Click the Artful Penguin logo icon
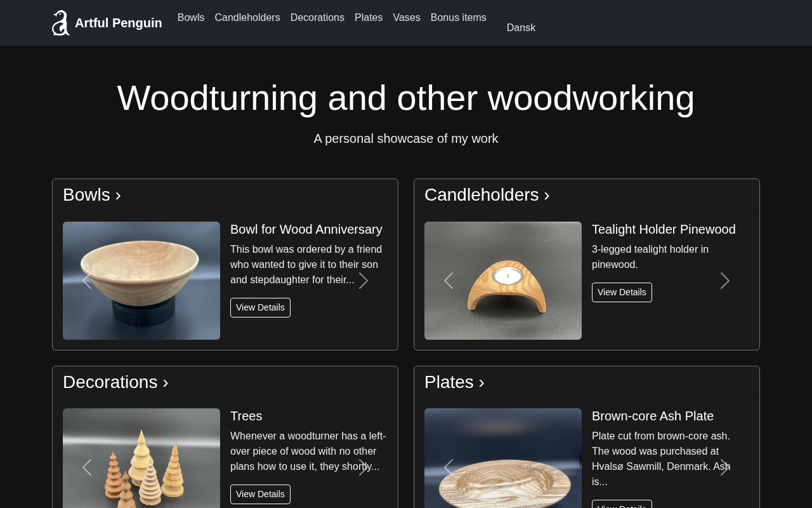 pos(61,23)
